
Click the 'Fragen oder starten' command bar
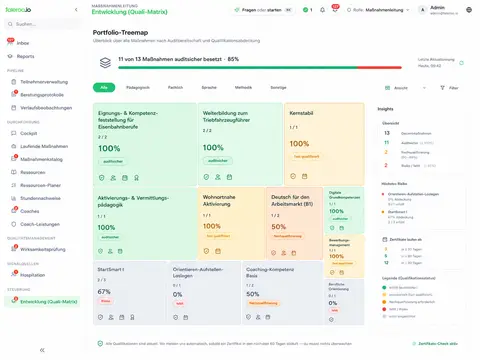coord(263,10)
